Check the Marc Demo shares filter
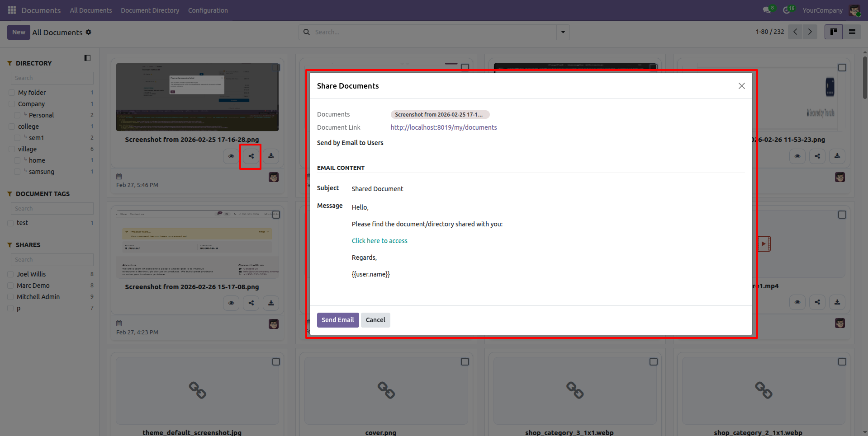The image size is (868, 436). tap(10, 286)
